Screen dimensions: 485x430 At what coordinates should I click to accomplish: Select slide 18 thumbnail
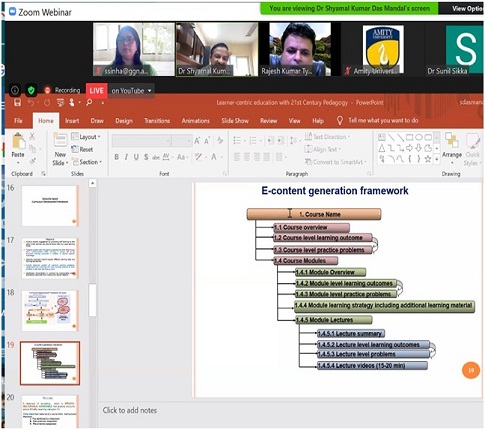point(50,311)
